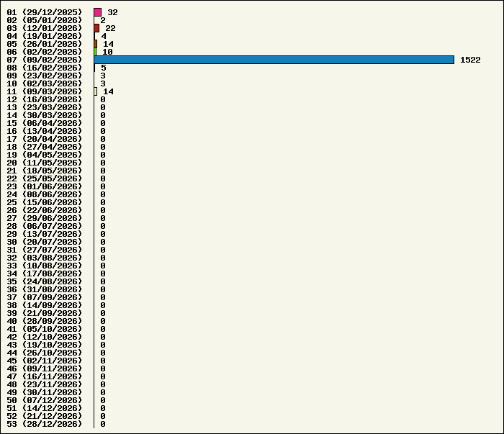Image resolution: width=504 pixels, height=434 pixels.
Task: Select the value 22 next to week 03
Action: pyautogui.click(x=110, y=28)
